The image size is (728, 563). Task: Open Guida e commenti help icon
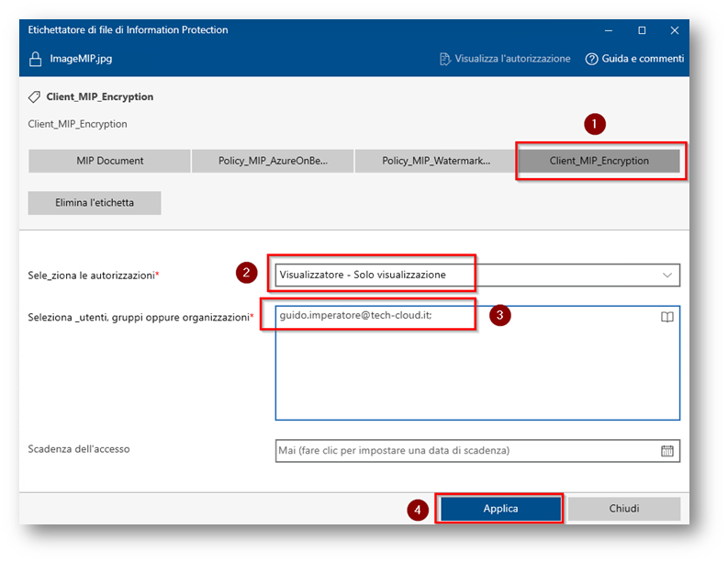[x=591, y=59]
